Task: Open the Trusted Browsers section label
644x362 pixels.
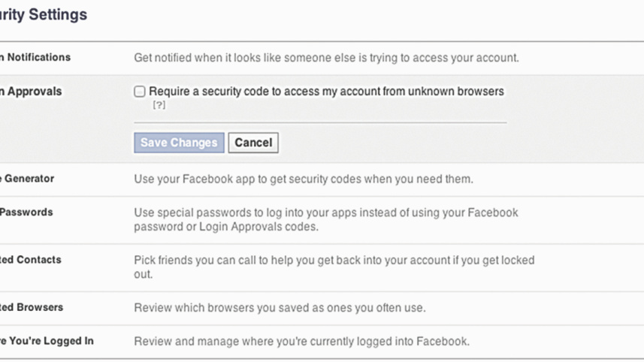Action: tap(32, 307)
